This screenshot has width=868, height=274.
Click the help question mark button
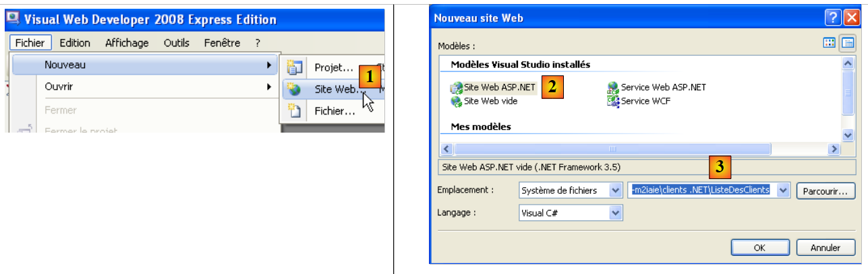(833, 18)
